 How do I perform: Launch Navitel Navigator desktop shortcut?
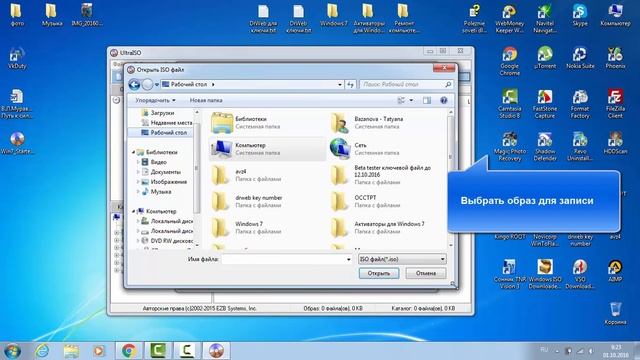click(x=544, y=18)
